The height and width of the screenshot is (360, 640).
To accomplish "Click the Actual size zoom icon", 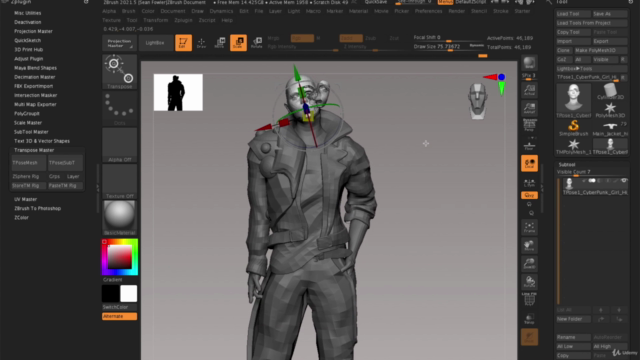I will 529,90.
